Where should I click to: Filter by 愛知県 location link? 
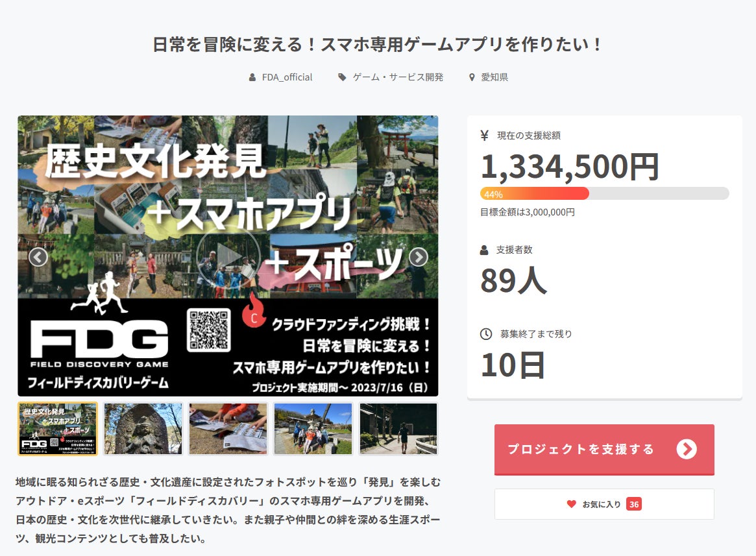pos(494,77)
